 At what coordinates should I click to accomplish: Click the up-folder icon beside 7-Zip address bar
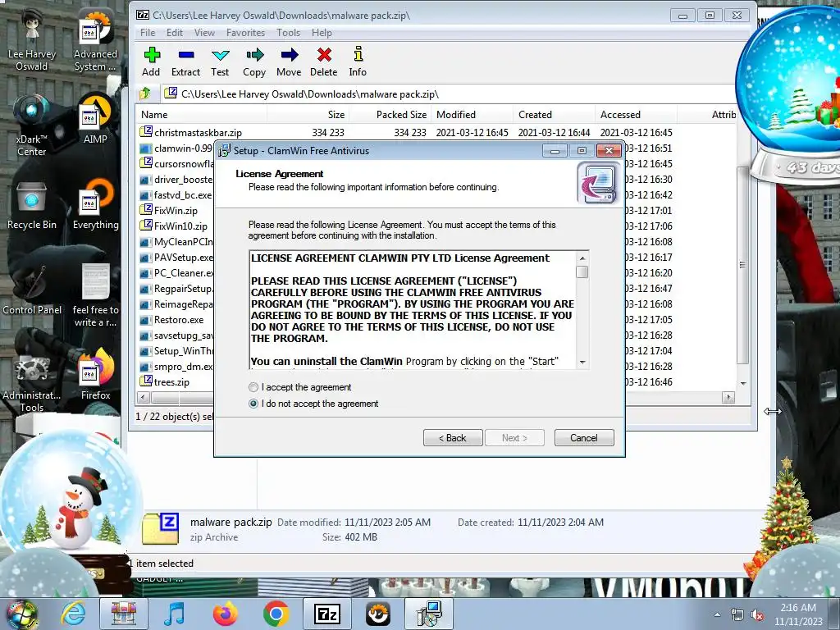pos(145,94)
